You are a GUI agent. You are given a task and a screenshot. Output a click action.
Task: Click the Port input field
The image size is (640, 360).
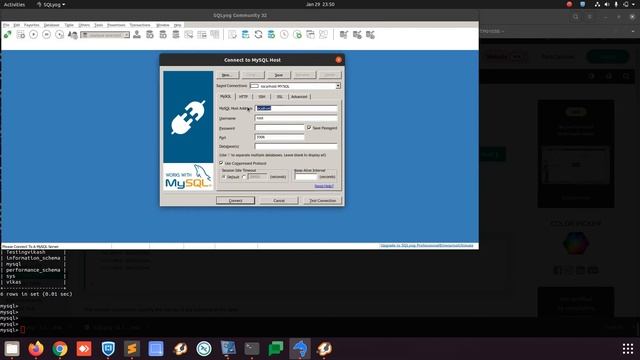(280, 137)
